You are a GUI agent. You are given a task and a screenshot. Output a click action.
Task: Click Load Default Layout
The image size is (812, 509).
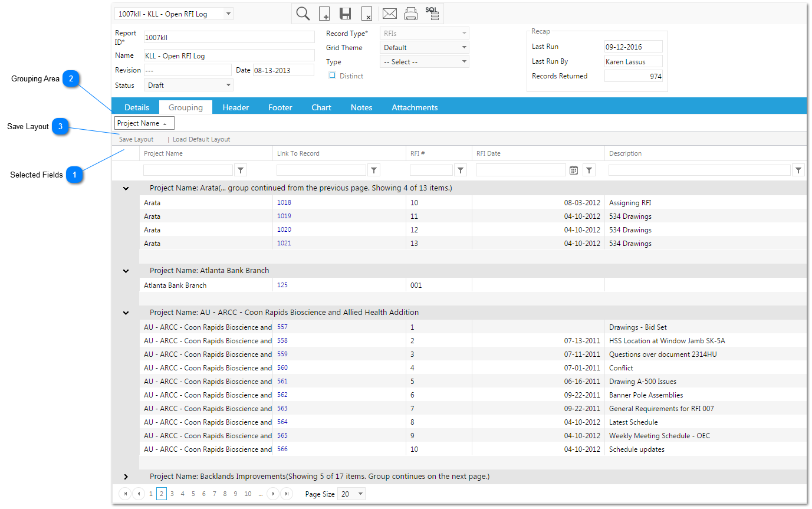[x=201, y=139]
